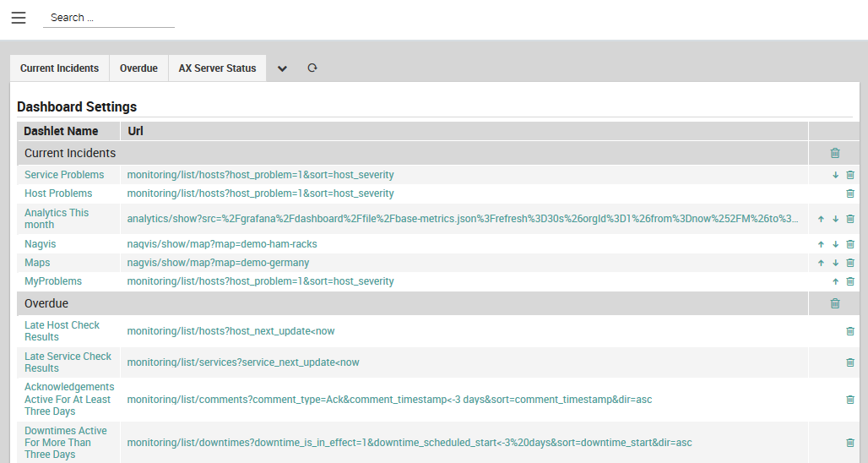The height and width of the screenshot is (463, 868).
Task: Click the dashboard refresh icon
Action: point(312,68)
